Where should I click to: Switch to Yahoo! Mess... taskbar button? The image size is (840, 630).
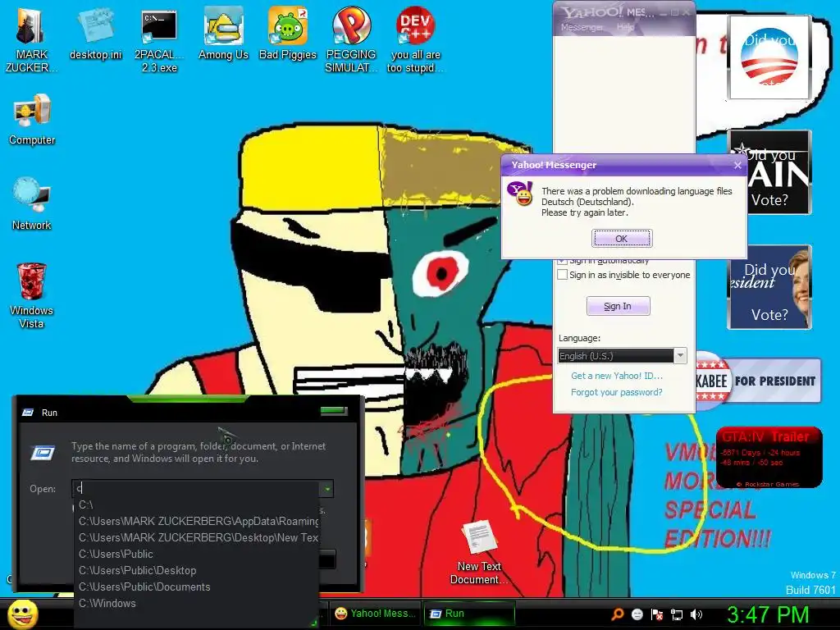[376, 614]
